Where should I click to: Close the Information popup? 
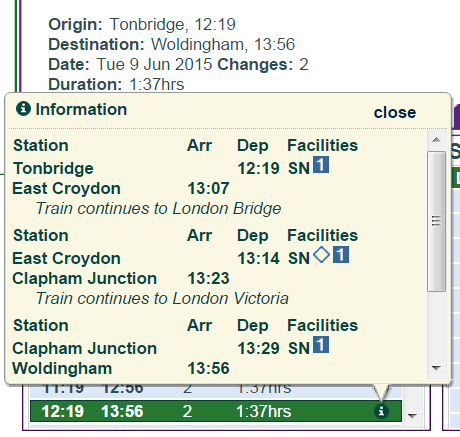(x=395, y=112)
